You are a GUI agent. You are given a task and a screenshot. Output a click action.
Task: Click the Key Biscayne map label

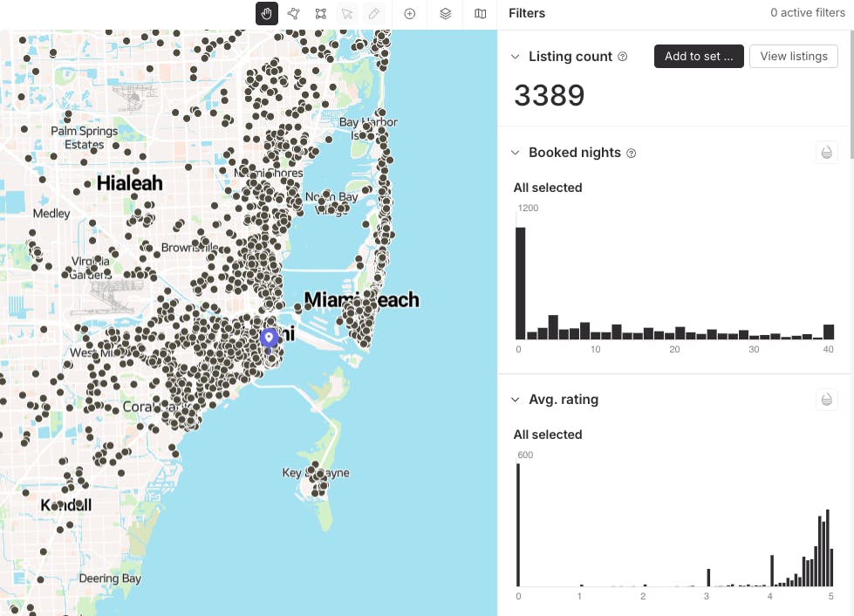pos(316,473)
